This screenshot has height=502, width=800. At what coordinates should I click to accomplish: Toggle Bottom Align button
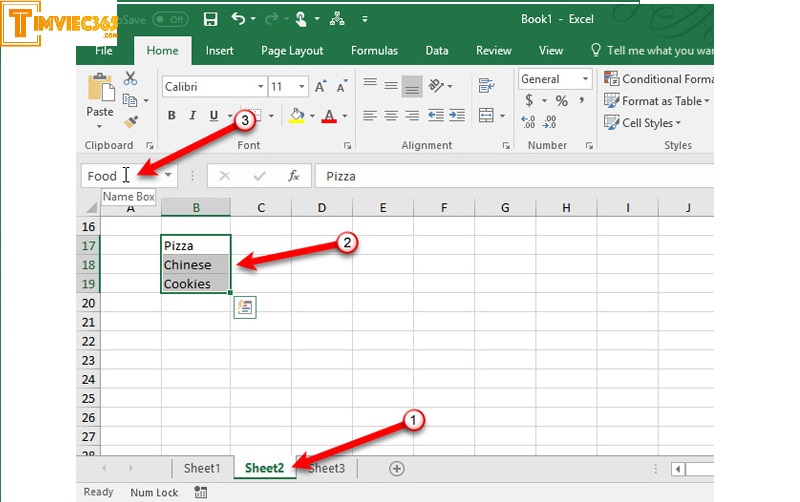(x=412, y=86)
